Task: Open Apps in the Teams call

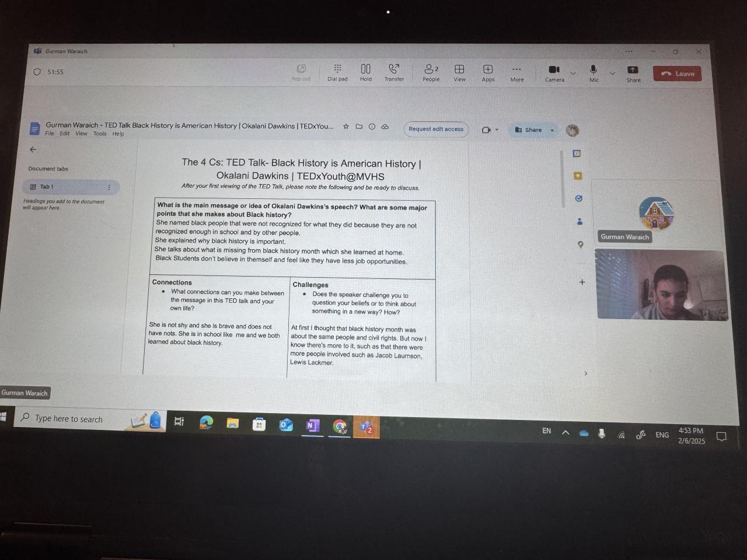Action: [x=488, y=73]
